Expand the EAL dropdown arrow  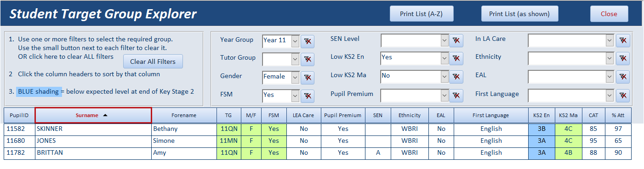[x=610, y=77]
